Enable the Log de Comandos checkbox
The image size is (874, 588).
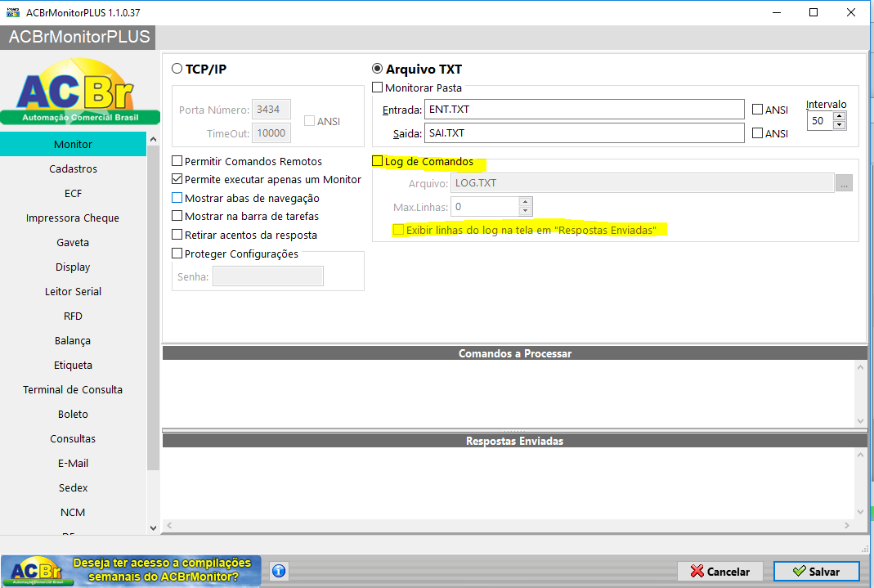[378, 161]
